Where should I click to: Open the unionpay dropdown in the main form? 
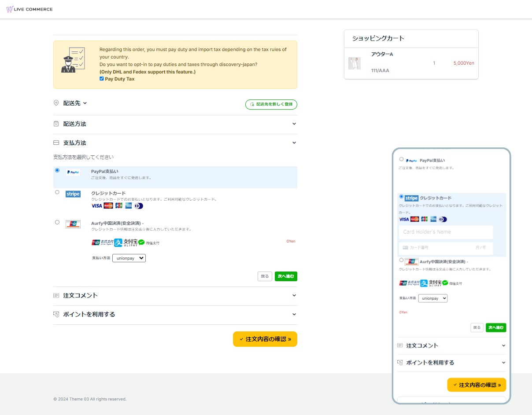click(129, 258)
